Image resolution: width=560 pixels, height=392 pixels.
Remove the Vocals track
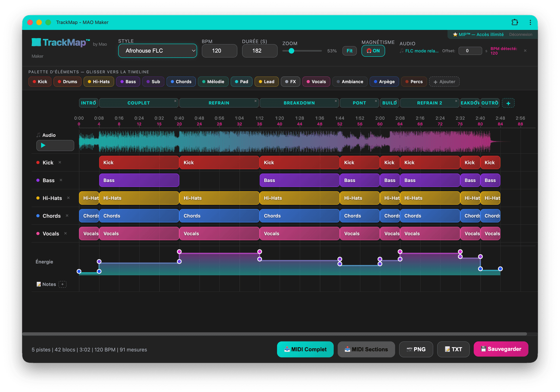(x=65, y=233)
